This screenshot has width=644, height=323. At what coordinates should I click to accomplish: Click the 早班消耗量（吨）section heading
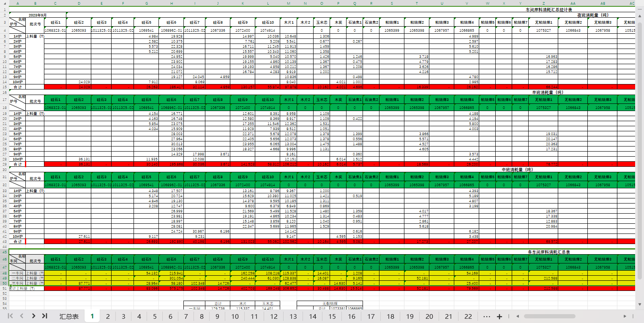point(548,92)
